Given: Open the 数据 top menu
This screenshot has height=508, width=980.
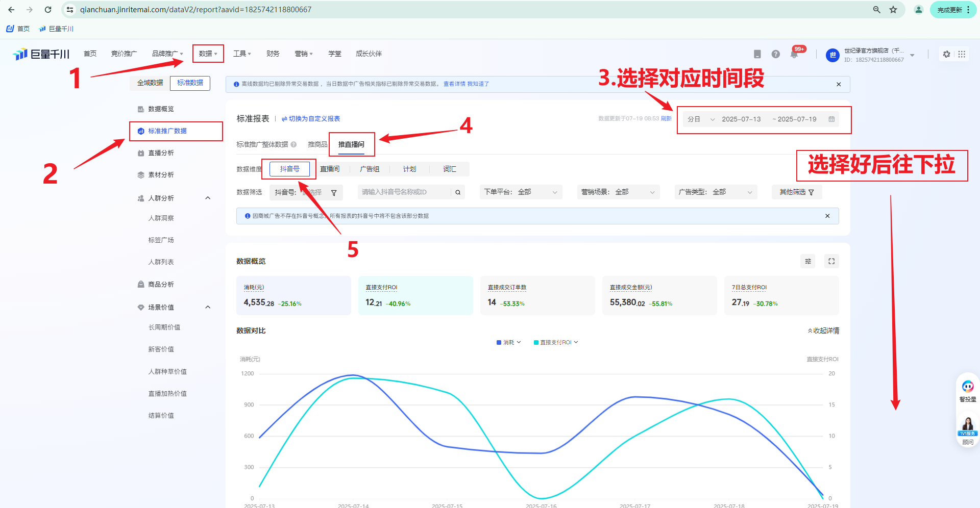Looking at the screenshot, I should point(208,54).
